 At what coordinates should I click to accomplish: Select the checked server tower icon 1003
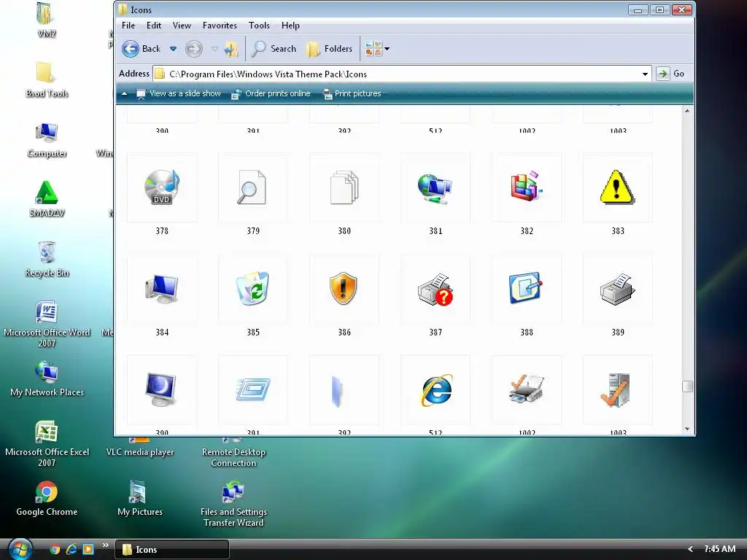[617, 390]
